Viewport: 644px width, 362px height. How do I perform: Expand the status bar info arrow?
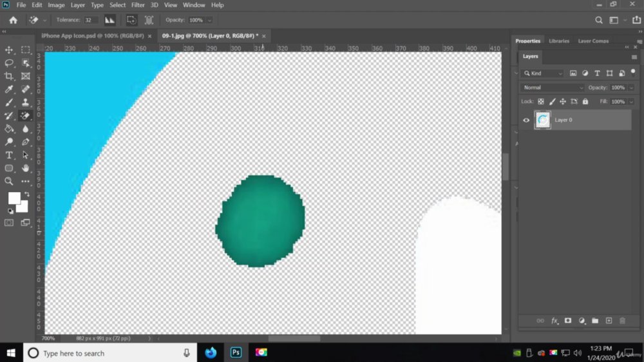[149, 339]
